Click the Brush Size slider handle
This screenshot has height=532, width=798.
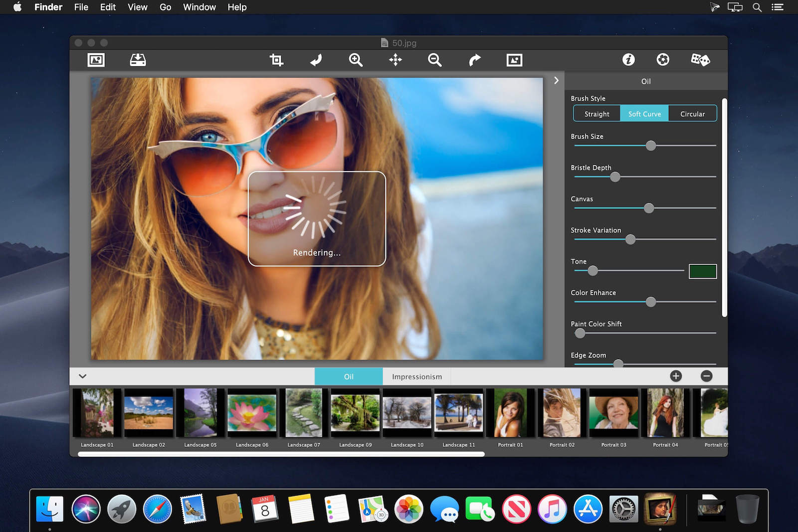pos(651,146)
